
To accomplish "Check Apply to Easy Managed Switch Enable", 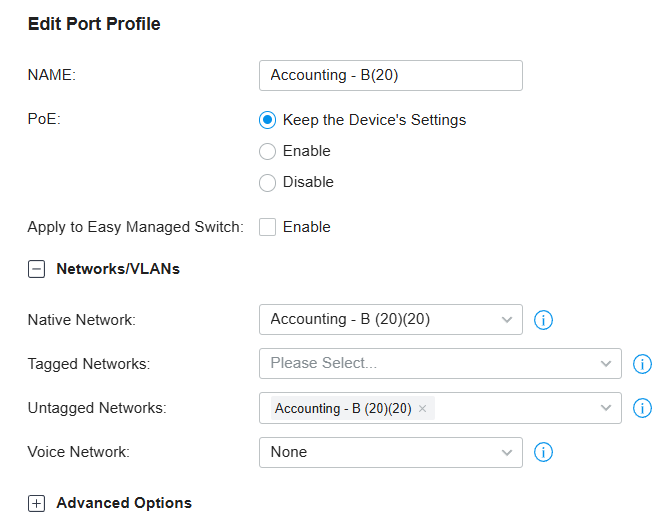I will click(x=267, y=227).
